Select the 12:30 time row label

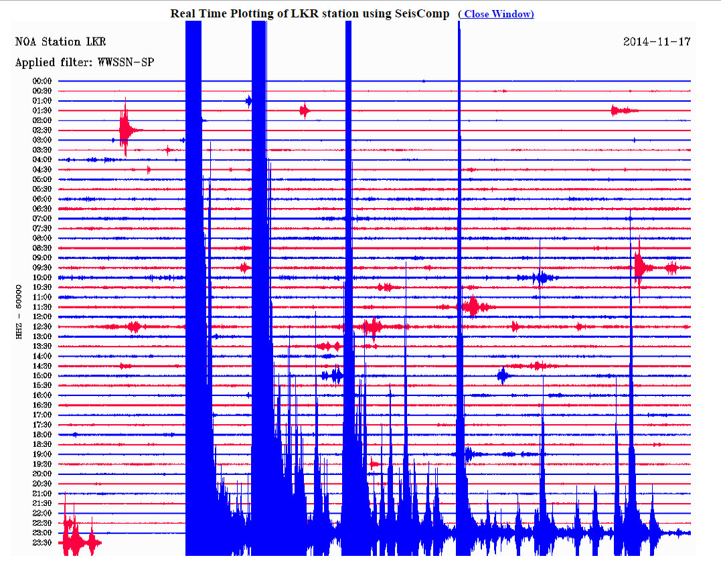[x=42, y=326]
